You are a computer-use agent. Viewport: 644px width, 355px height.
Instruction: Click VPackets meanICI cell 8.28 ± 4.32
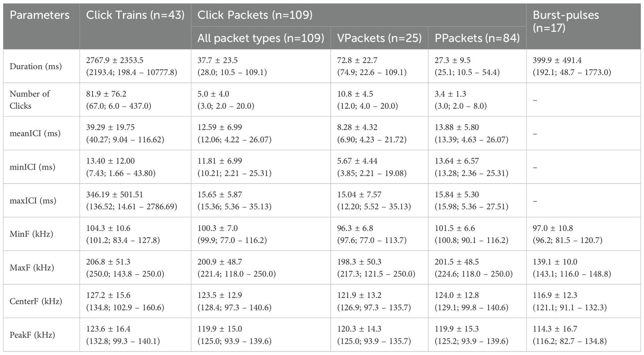click(360, 128)
